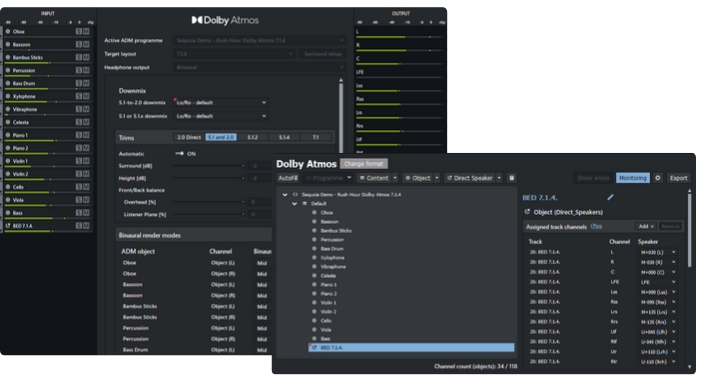Image resolution: width=705 pixels, height=380 pixels.
Task: Adjust the Surround [dB] trim slider
Action: tap(209, 166)
